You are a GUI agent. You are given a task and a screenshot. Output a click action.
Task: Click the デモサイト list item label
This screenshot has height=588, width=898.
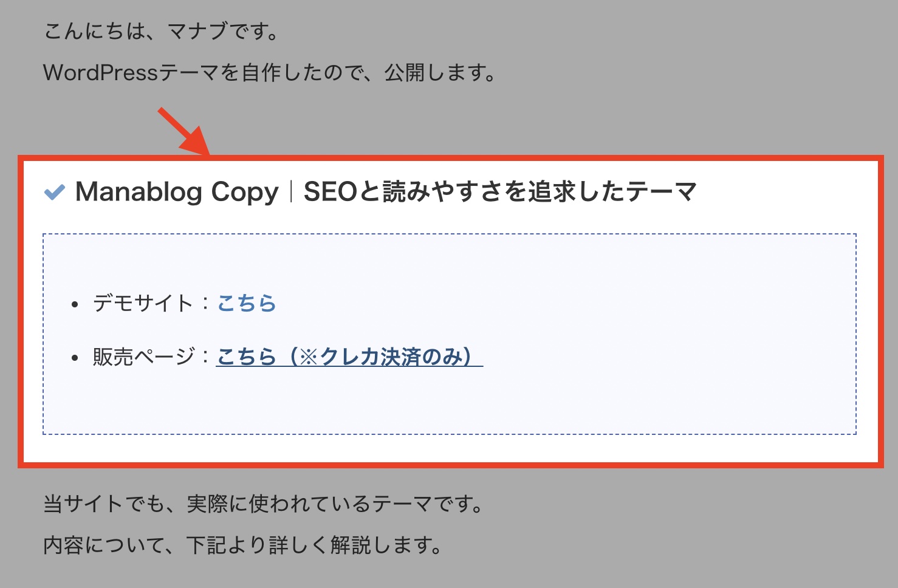(143, 303)
